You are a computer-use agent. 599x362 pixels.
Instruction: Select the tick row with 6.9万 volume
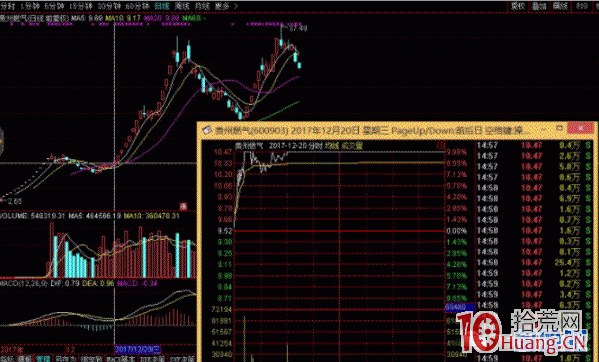(534, 199)
